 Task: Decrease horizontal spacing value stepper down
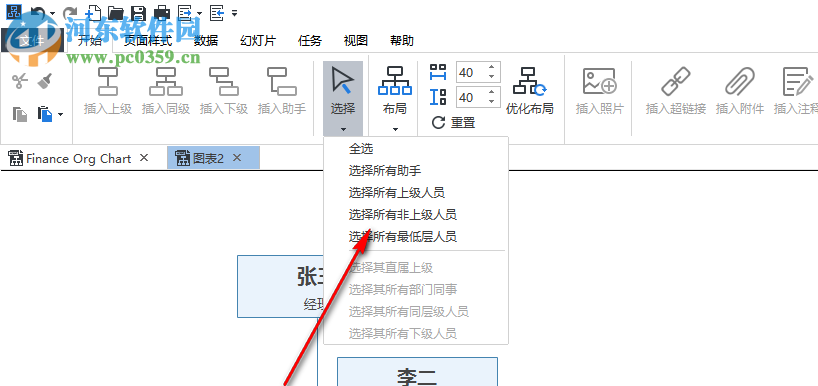pyautogui.click(x=491, y=77)
